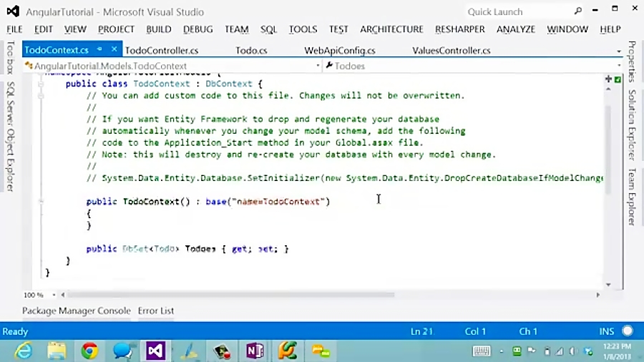The image size is (644, 362).
Task: Collapse the comment block outlining region
Action: (x=41, y=96)
